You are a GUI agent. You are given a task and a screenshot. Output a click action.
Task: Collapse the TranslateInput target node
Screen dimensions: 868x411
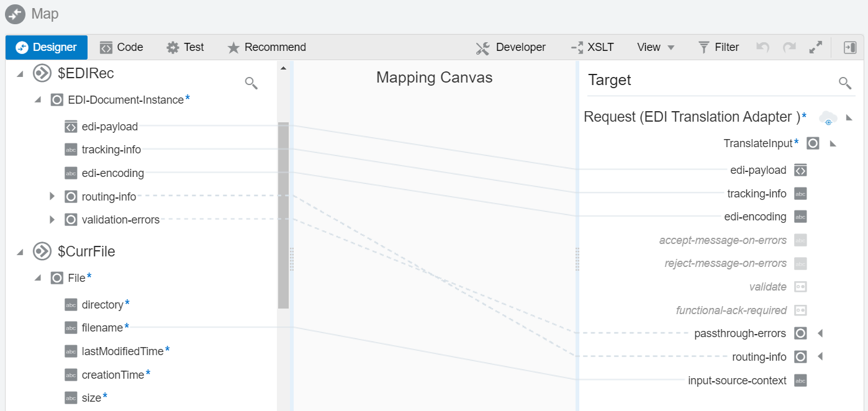(x=833, y=143)
